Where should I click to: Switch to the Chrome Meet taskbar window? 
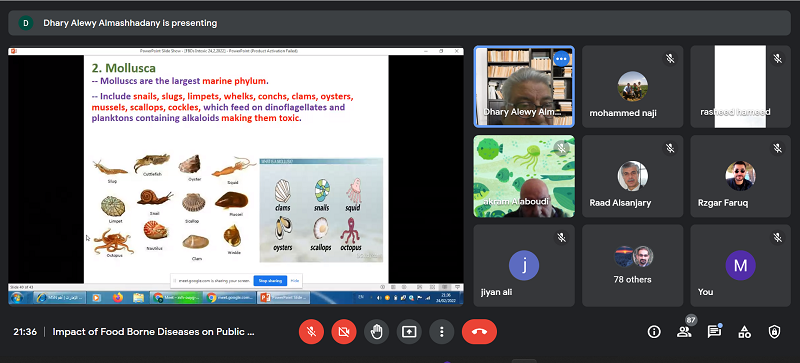(x=176, y=298)
